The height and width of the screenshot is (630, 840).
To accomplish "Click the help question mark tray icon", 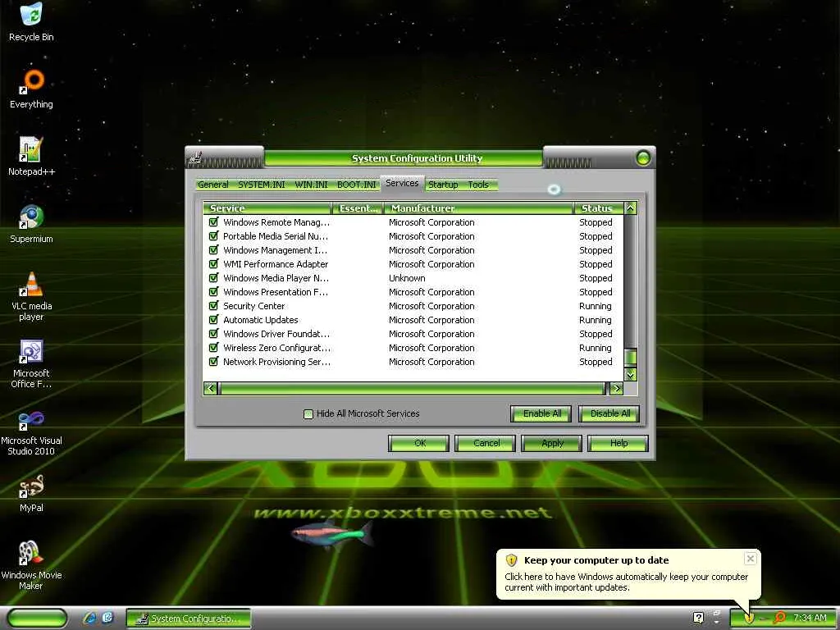I will click(x=698, y=618).
